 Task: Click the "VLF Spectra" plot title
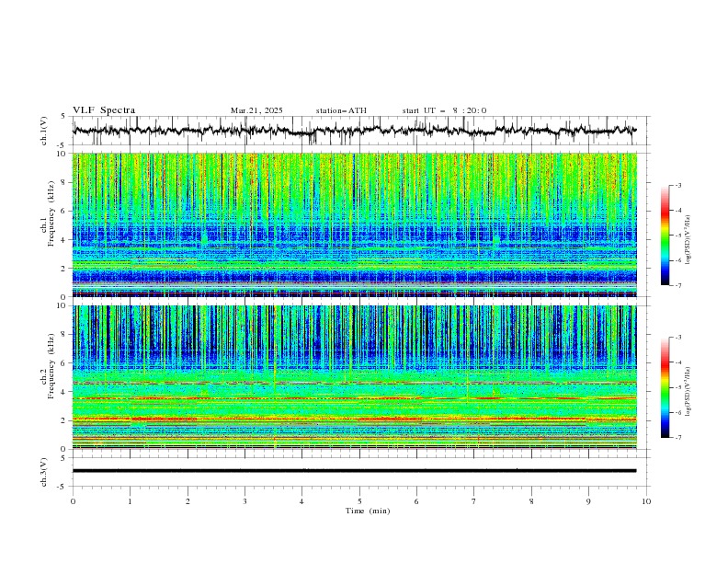pyautogui.click(x=104, y=110)
